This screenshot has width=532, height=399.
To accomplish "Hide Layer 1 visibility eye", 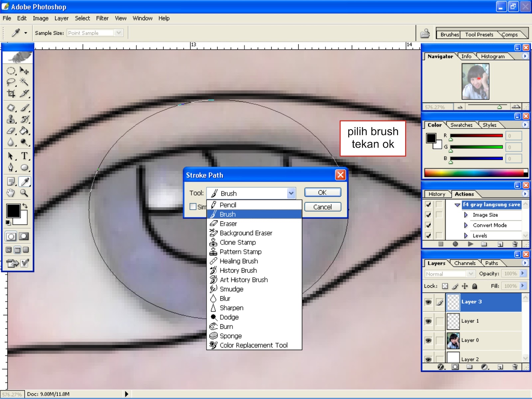I will pos(428,321).
